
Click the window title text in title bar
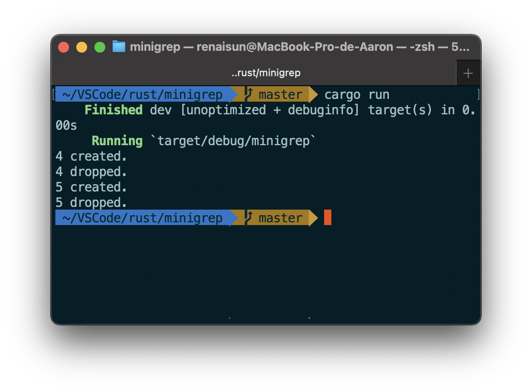(300, 47)
